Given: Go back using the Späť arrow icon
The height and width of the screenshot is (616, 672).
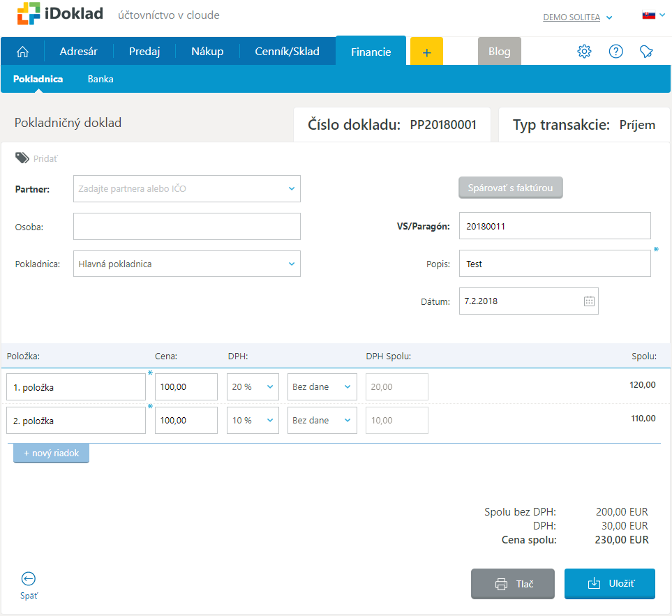Looking at the screenshot, I should coord(29,579).
